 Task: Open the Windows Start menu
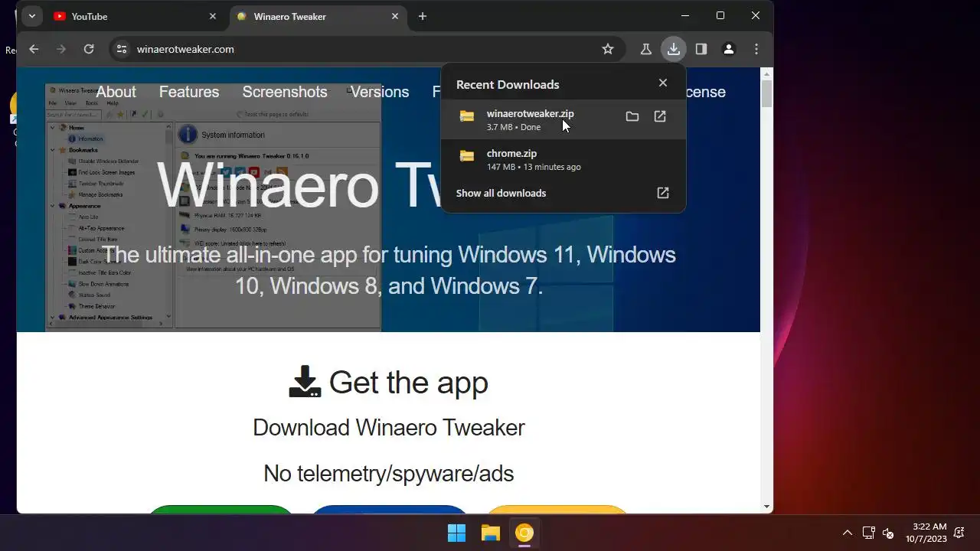(x=456, y=533)
